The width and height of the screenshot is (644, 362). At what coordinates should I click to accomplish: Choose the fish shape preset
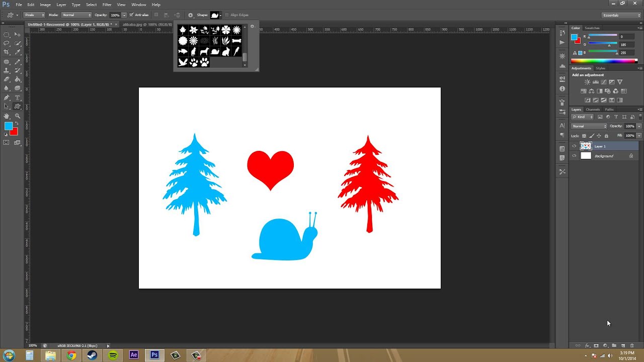click(183, 51)
